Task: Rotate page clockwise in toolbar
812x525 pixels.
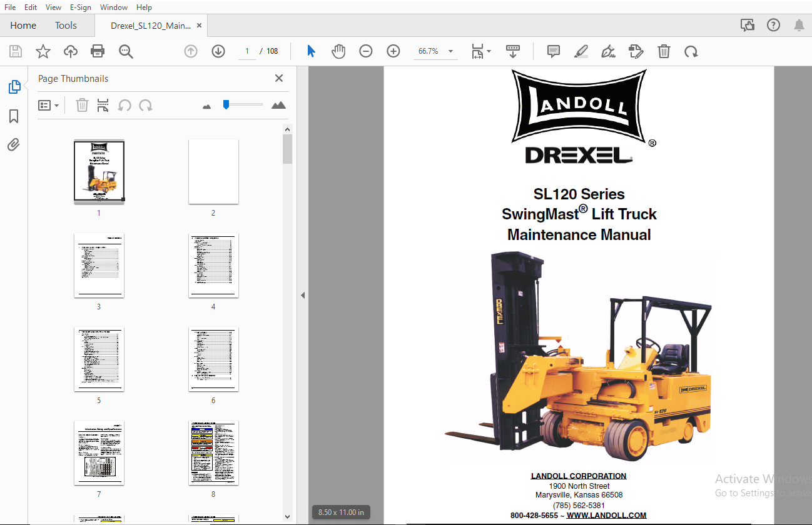Action: pos(691,51)
